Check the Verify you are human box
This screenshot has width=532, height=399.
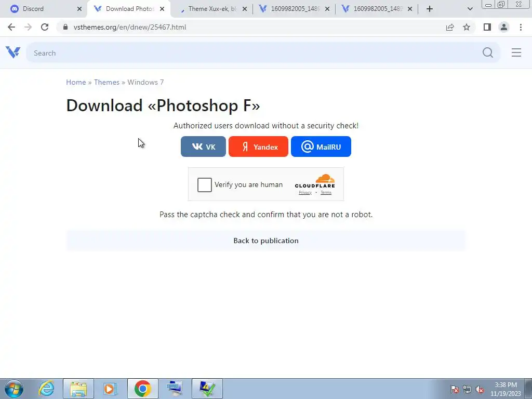pos(205,185)
